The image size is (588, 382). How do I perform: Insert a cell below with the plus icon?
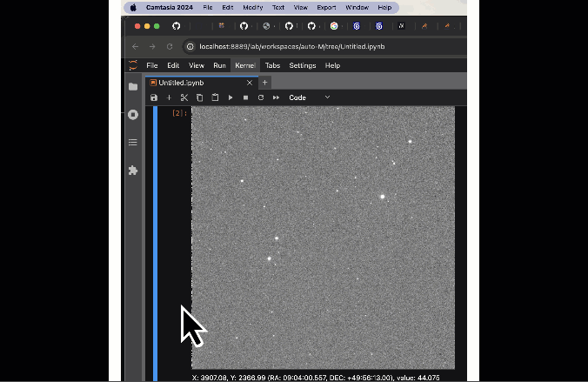click(x=169, y=97)
